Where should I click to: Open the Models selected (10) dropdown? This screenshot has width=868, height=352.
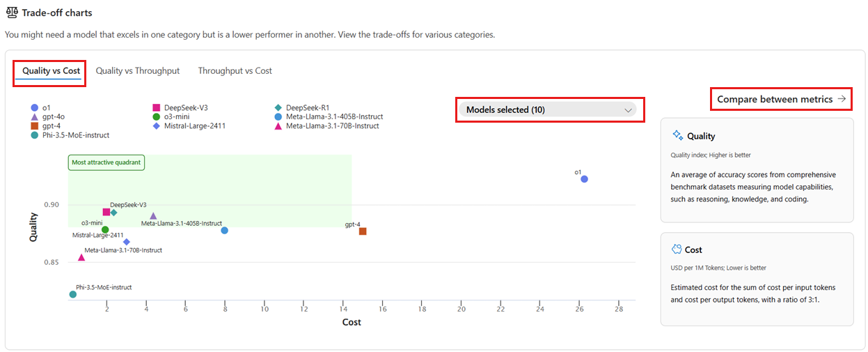tap(546, 110)
